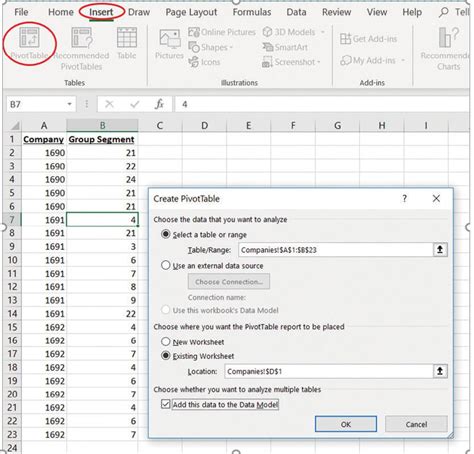Click the Pictures icon

(170, 44)
